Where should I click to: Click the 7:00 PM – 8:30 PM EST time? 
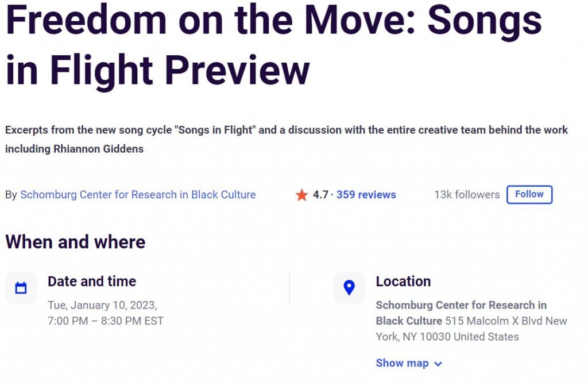(x=106, y=321)
